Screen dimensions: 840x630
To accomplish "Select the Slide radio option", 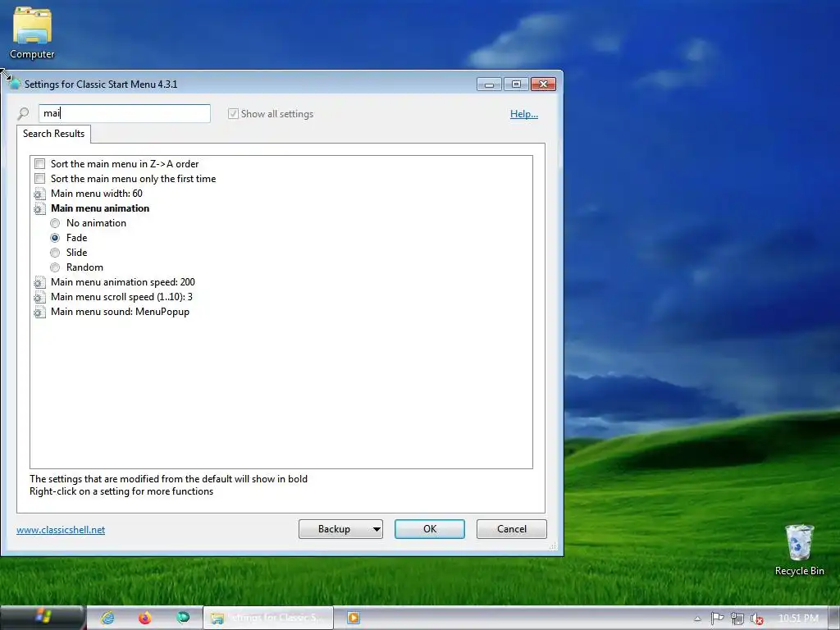I will coord(55,253).
